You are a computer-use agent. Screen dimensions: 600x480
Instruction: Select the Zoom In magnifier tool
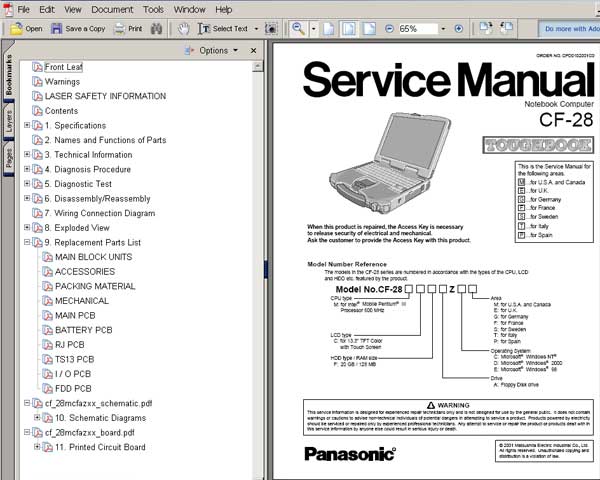[x=298, y=29]
